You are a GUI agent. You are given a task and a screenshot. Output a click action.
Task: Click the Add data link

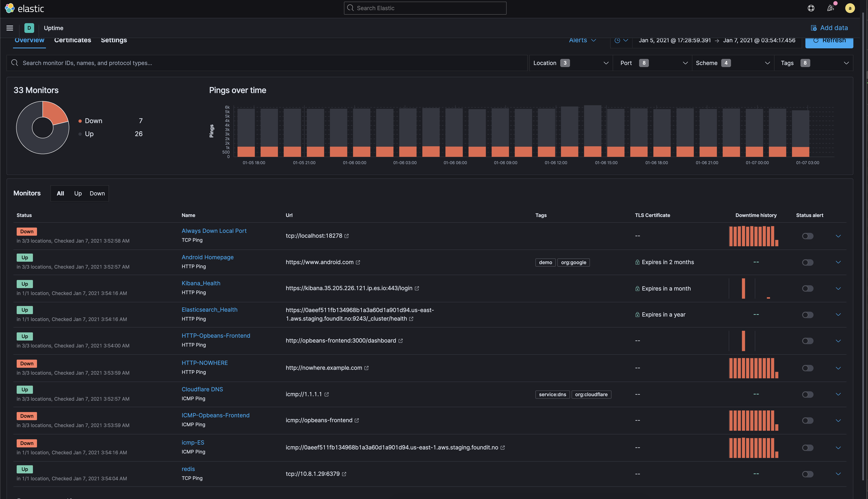[829, 28]
